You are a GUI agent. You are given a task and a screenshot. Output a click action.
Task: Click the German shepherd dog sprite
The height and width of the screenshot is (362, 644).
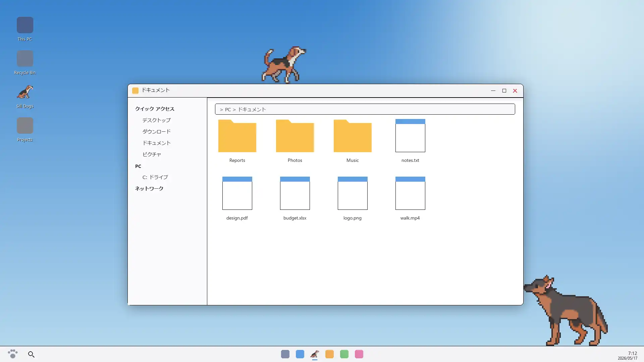click(566, 310)
